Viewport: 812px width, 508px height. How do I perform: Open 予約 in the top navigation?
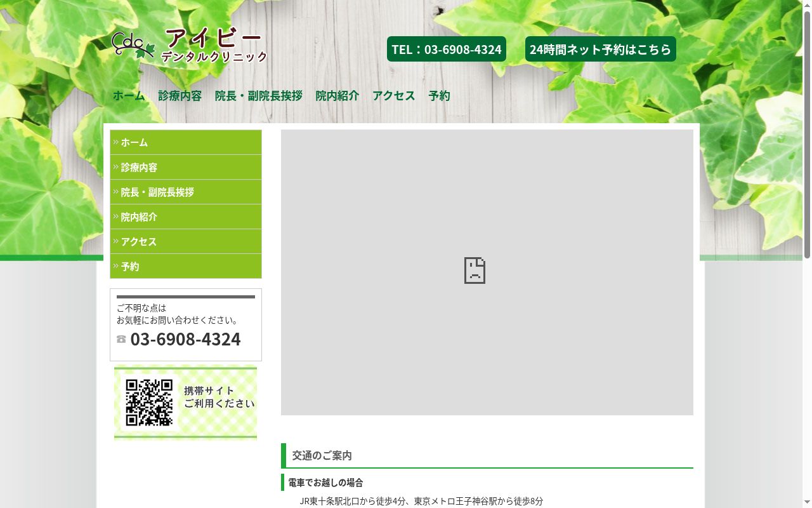(439, 95)
